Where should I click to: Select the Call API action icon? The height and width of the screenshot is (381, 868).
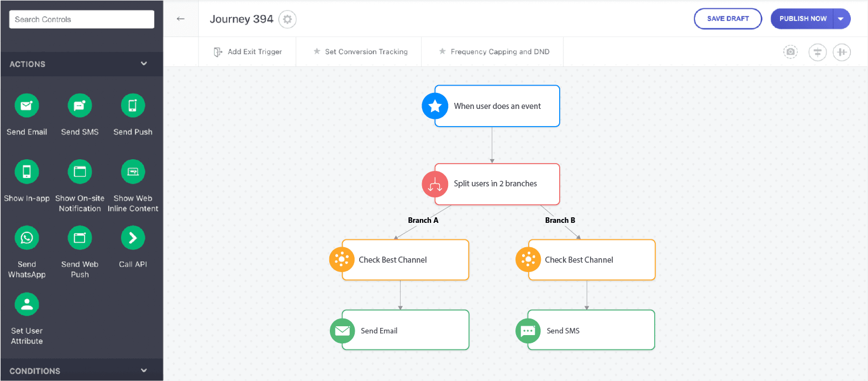click(x=133, y=238)
